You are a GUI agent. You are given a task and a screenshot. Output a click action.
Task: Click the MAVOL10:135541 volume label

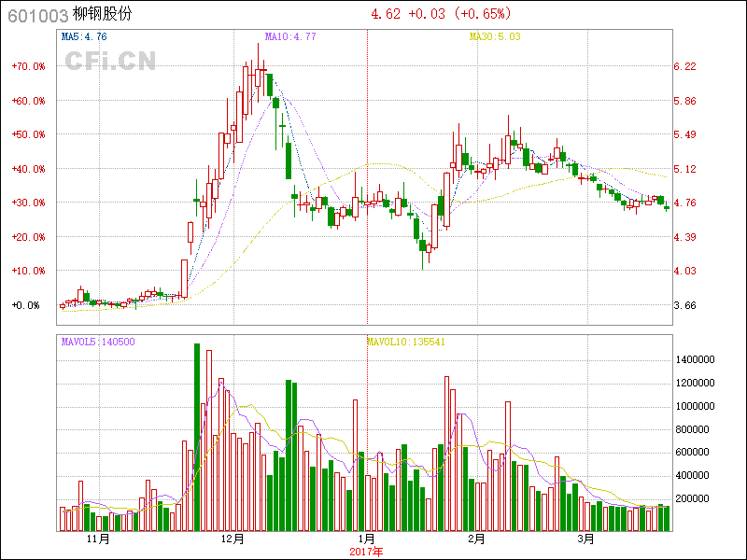coord(405,342)
